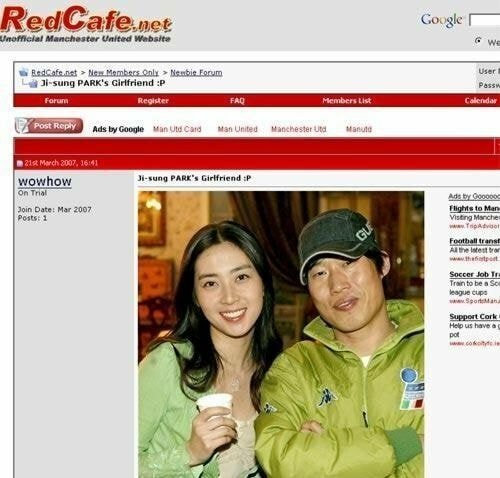Open the RedCafe.net breadcrumb link
The image size is (500, 478).
coord(54,73)
